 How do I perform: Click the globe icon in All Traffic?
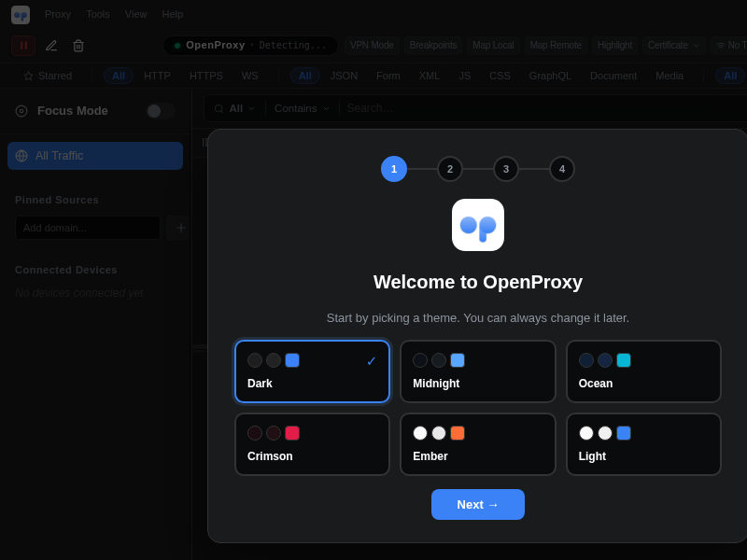21,156
